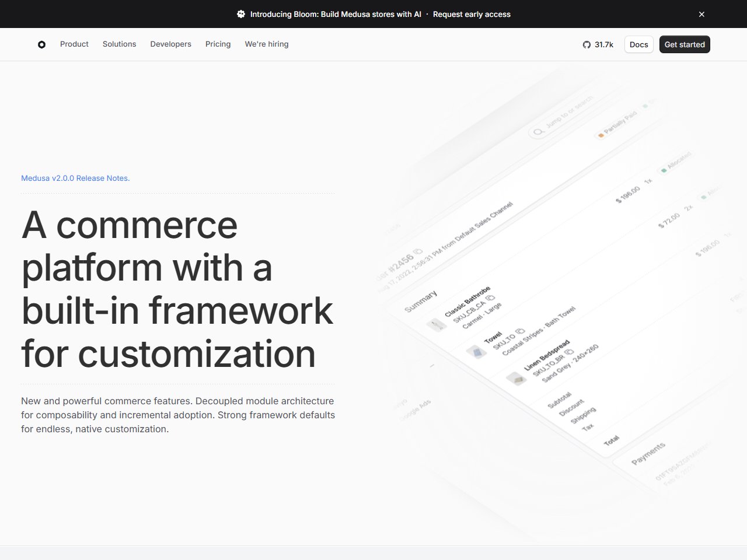This screenshot has width=747, height=560.
Task: Click the magnifier icon in the hero search bar
Action: (538, 132)
